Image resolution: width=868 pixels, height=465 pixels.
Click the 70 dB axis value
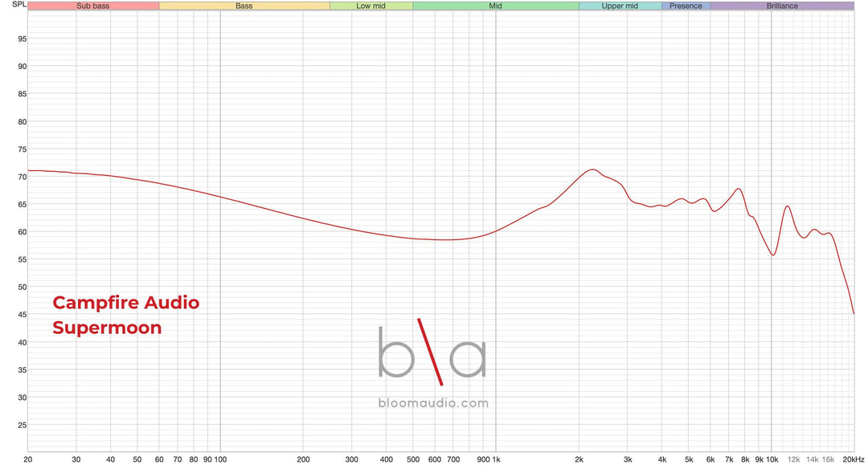coord(23,177)
